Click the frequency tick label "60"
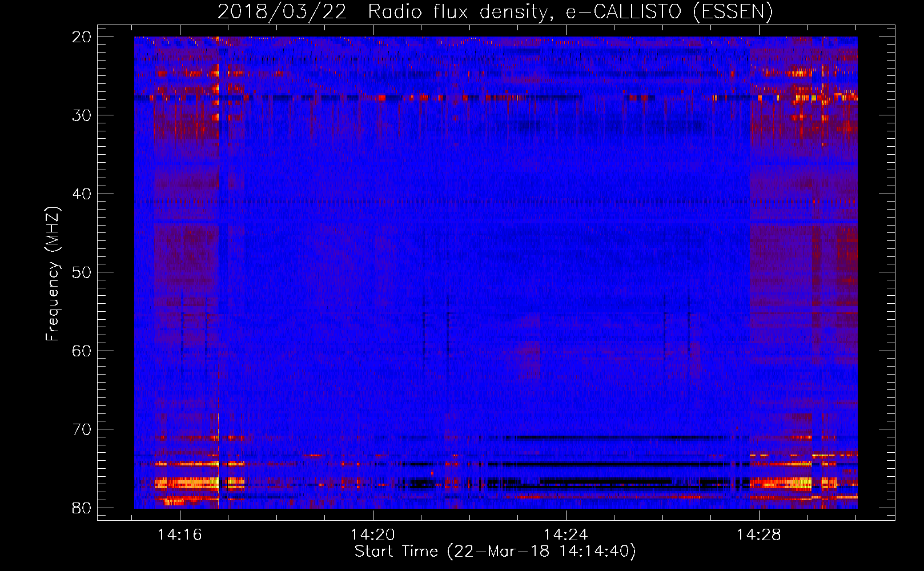The height and width of the screenshot is (571, 924). point(82,351)
